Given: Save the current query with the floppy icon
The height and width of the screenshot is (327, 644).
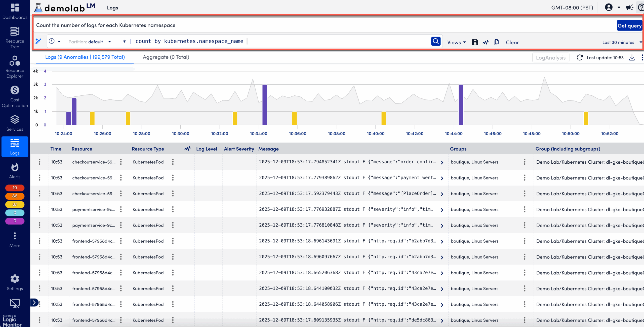Looking at the screenshot, I should [x=475, y=42].
